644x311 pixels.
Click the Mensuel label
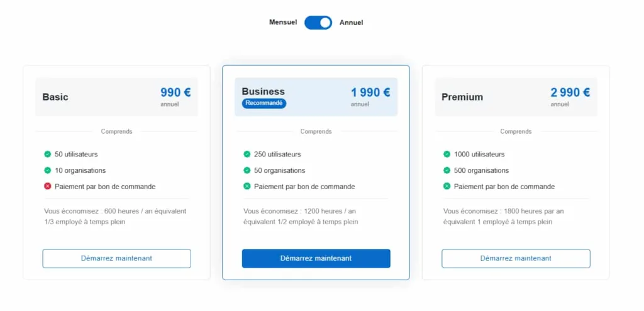click(x=283, y=22)
